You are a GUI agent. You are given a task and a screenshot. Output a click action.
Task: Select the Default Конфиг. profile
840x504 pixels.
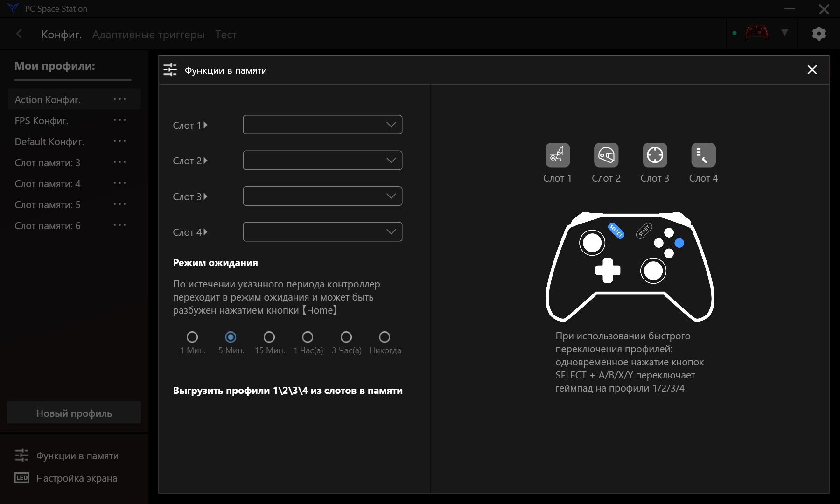(49, 141)
